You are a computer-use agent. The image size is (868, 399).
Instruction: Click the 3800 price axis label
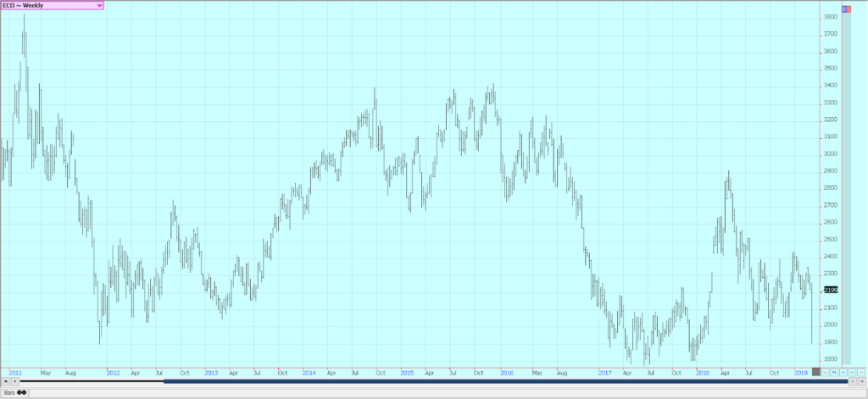point(831,17)
